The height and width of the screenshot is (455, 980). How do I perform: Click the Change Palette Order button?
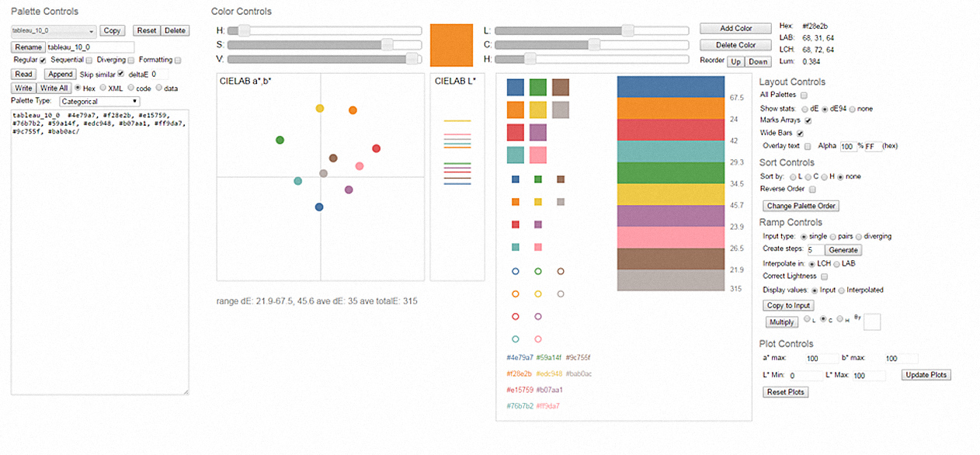tap(800, 206)
